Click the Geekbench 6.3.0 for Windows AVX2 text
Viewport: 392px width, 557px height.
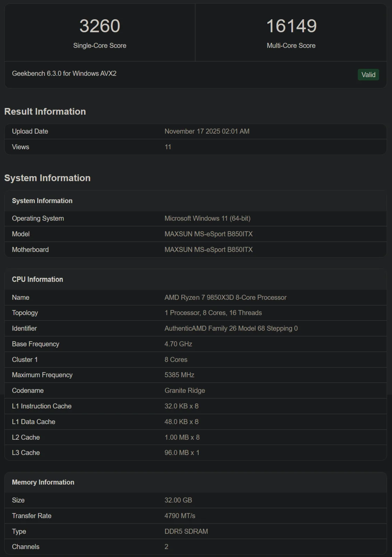pyautogui.click(x=64, y=73)
